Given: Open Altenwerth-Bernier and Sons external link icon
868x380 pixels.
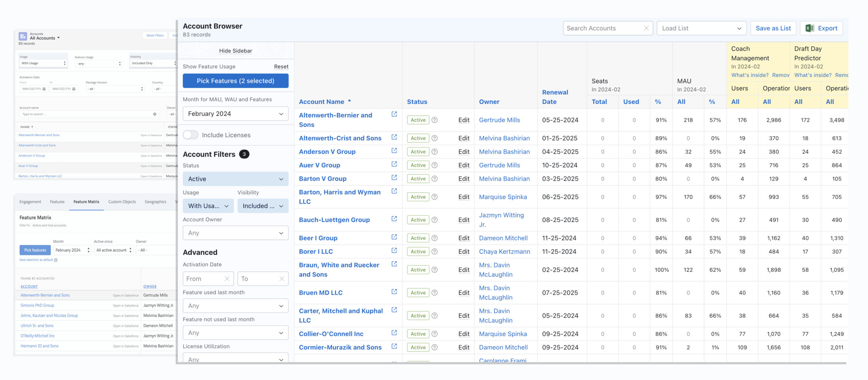Looking at the screenshot, I should (394, 114).
